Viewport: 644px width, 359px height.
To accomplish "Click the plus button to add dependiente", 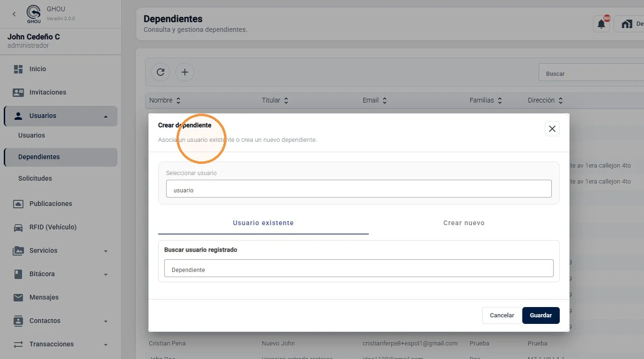I will [185, 72].
